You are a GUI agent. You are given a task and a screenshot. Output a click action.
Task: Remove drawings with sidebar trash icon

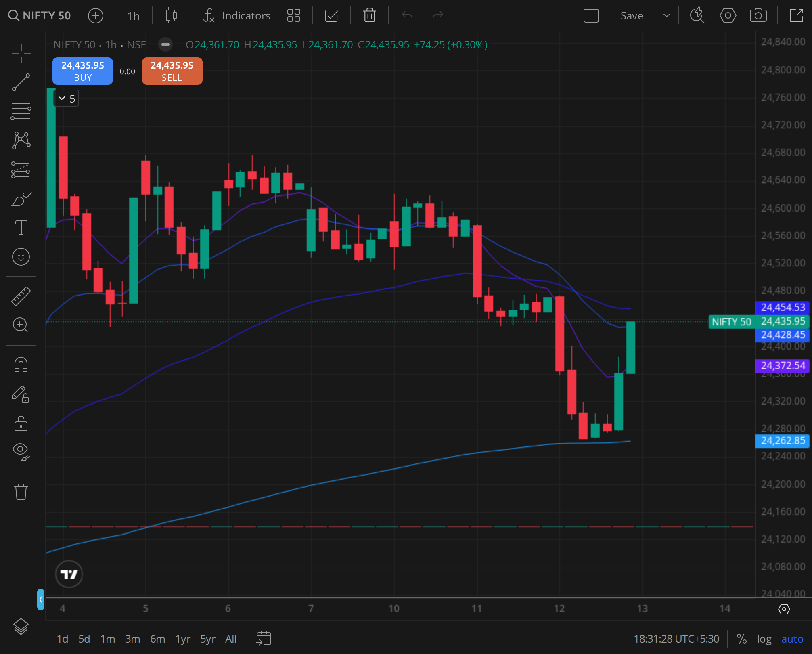point(21,491)
